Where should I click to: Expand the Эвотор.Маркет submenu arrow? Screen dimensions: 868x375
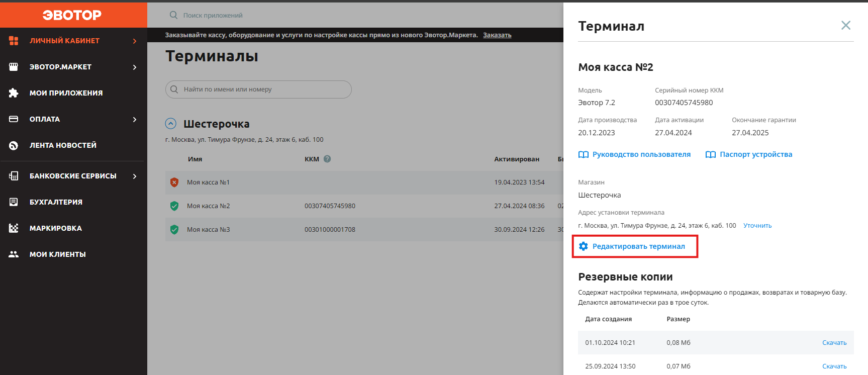135,67
